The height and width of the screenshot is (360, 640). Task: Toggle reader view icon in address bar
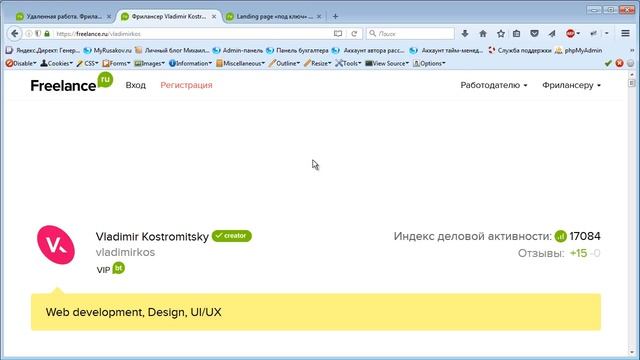[x=338, y=33]
